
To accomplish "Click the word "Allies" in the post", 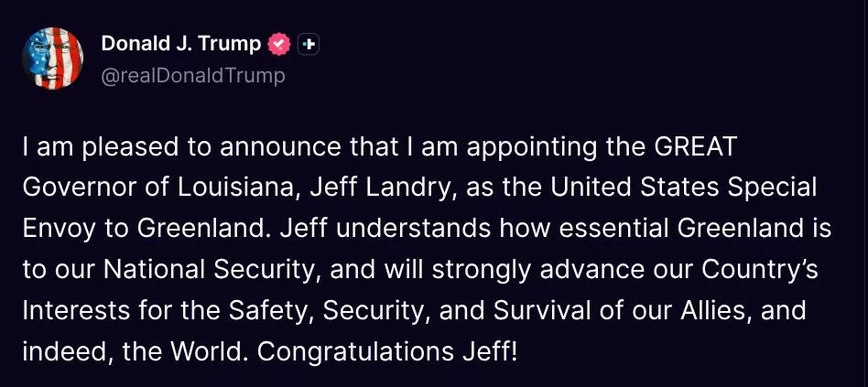I will click(x=700, y=310).
